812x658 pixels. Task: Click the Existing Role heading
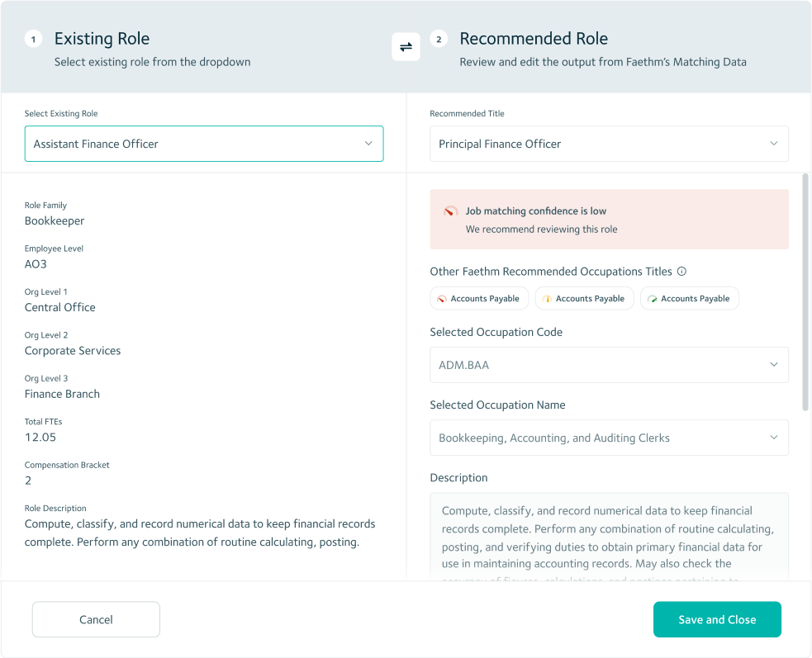[102, 39]
